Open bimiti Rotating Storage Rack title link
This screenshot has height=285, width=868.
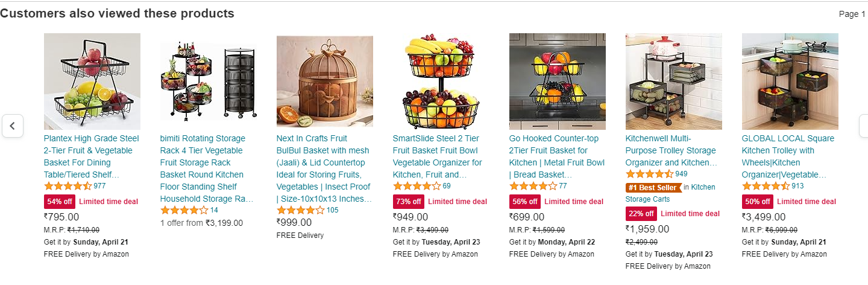[x=207, y=168]
